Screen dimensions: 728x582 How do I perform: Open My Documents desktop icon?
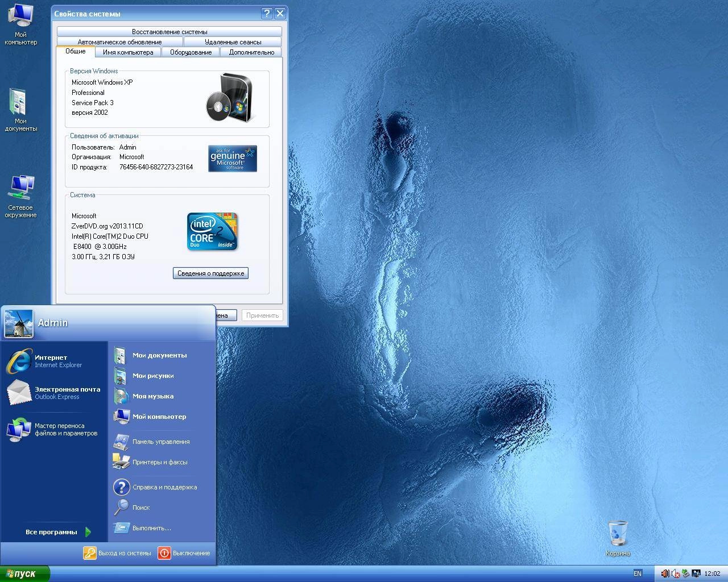pyautogui.click(x=20, y=110)
